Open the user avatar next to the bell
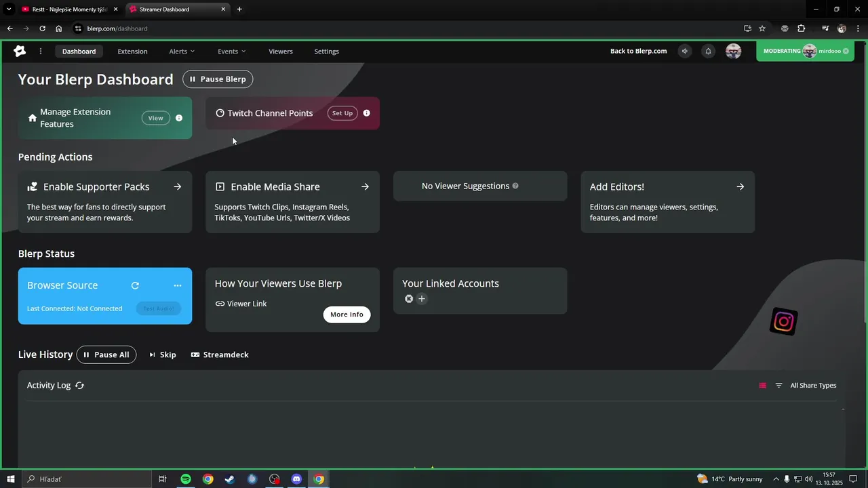The image size is (868, 488). [733, 51]
